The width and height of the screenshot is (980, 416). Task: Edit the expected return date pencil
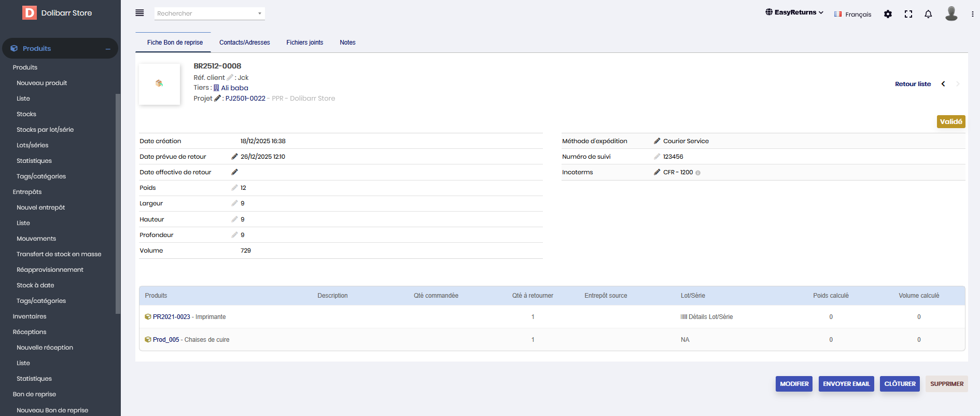click(x=234, y=157)
